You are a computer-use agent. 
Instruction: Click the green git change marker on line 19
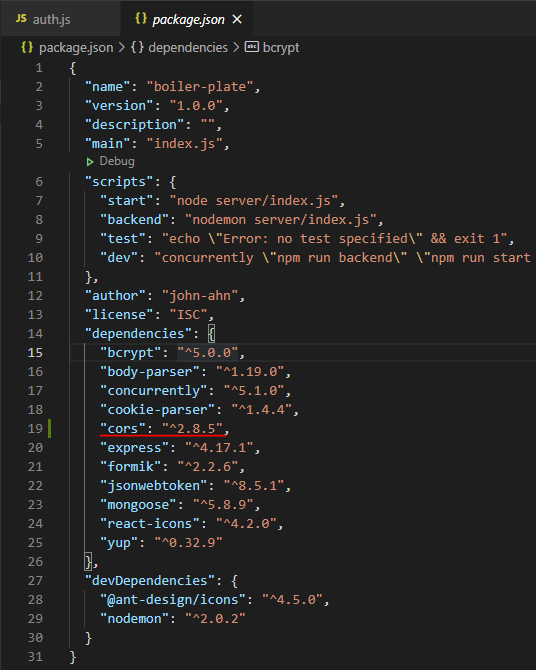point(50,429)
